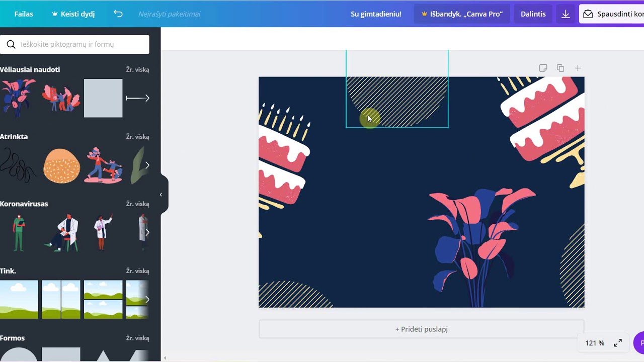Select the dancing people illustration
644x362 pixels.
(x=103, y=165)
